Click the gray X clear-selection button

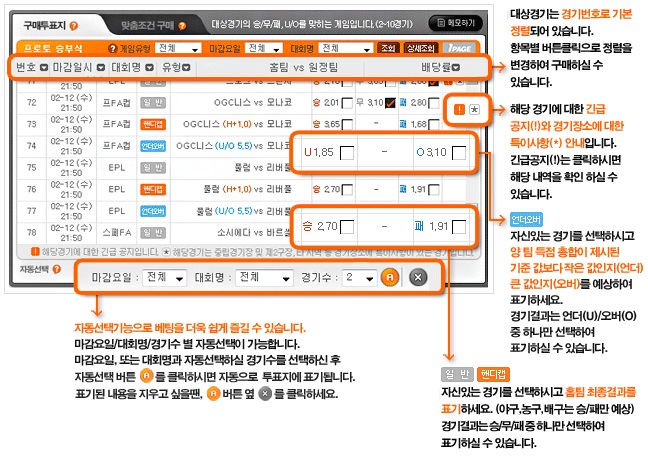[x=418, y=277]
